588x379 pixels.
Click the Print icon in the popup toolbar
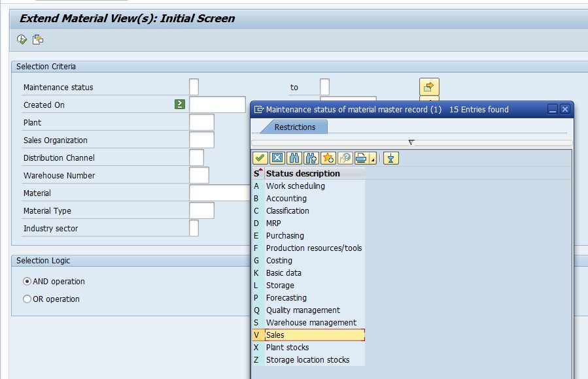[x=362, y=158]
